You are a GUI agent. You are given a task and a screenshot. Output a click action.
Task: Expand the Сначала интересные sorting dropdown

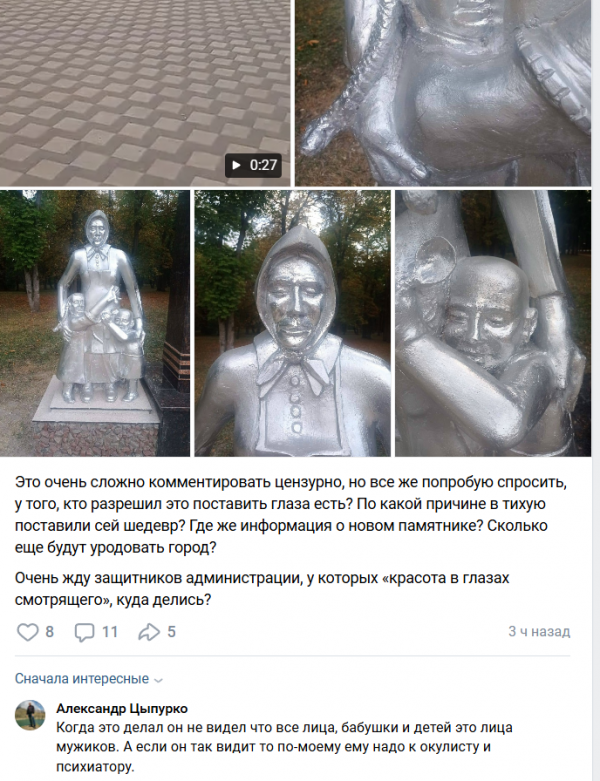[89, 679]
